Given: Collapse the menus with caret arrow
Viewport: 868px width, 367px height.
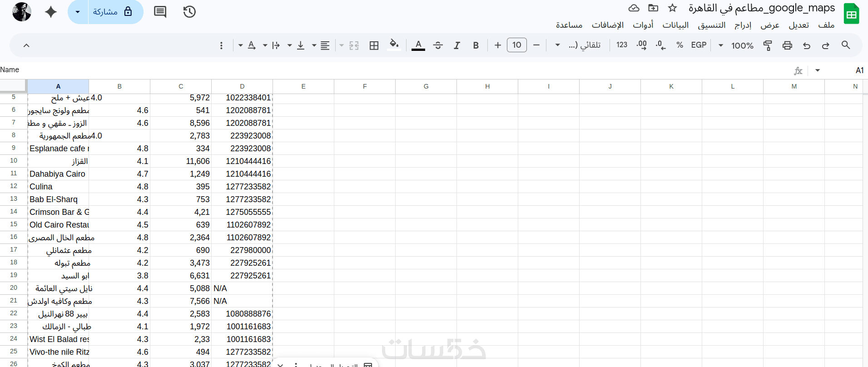Looking at the screenshot, I should [26, 45].
